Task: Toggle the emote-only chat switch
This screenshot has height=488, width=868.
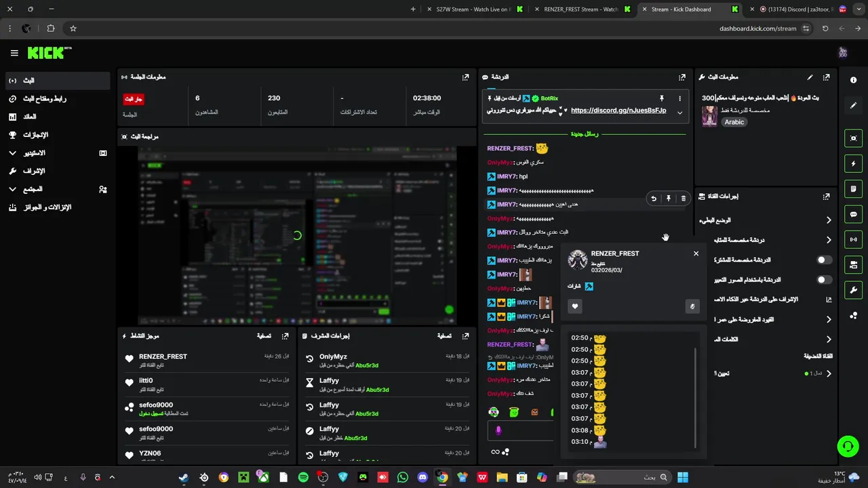Action: [x=824, y=279]
